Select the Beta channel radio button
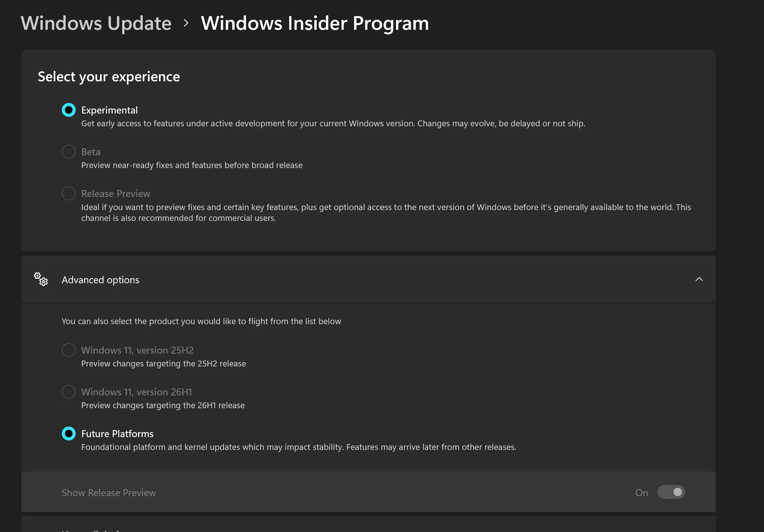 68,152
